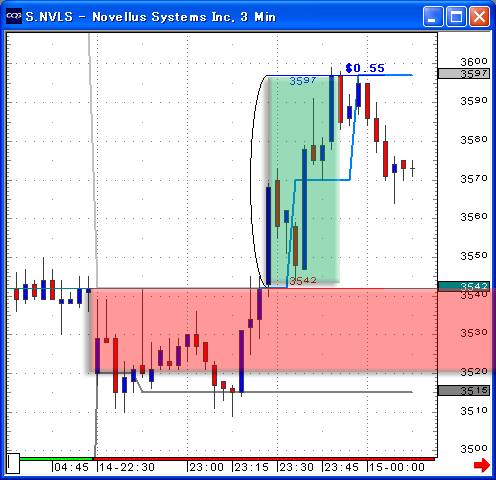Click the red scroll-right arrow icon

point(482,465)
